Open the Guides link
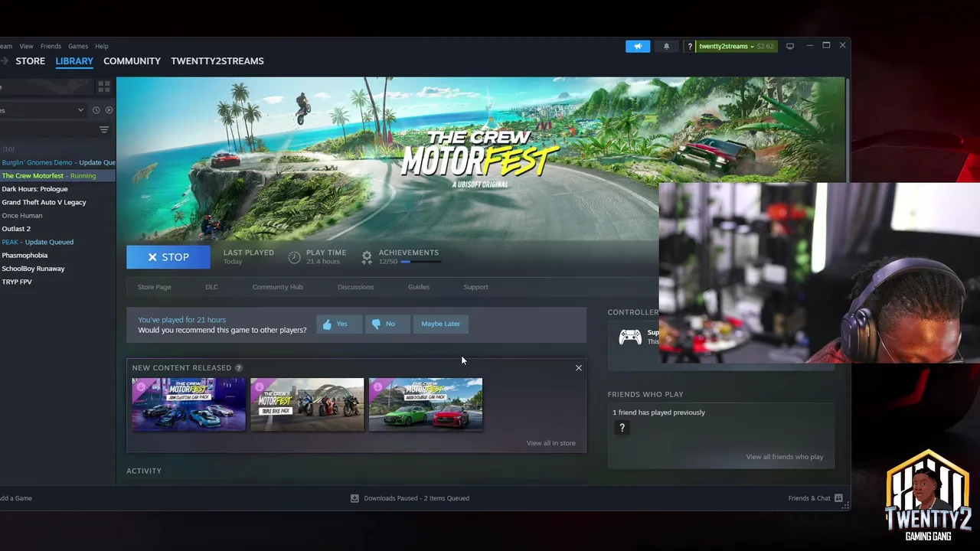Screen dimensions: 980x551 (x=419, y=287)
